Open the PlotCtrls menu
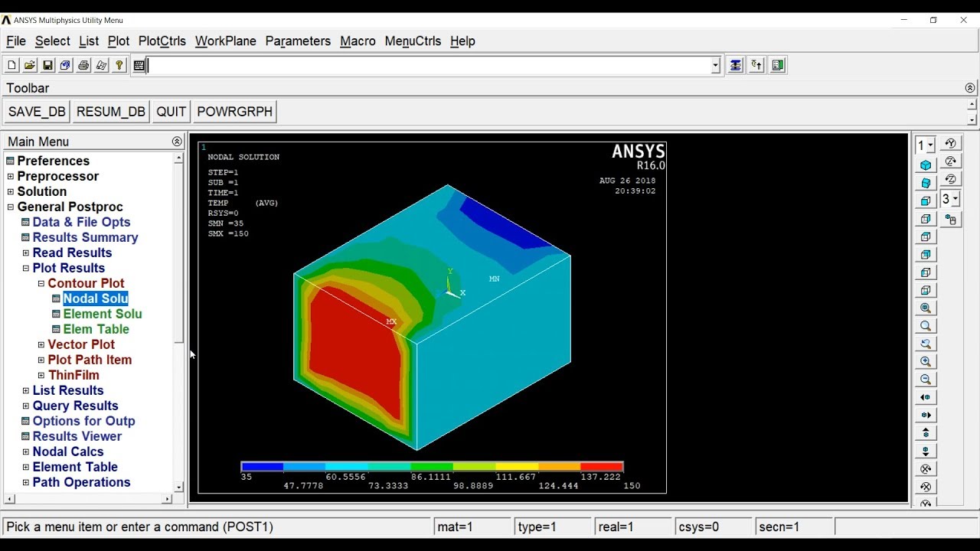This screenshot has width=980, height=551. click(162, 41)
